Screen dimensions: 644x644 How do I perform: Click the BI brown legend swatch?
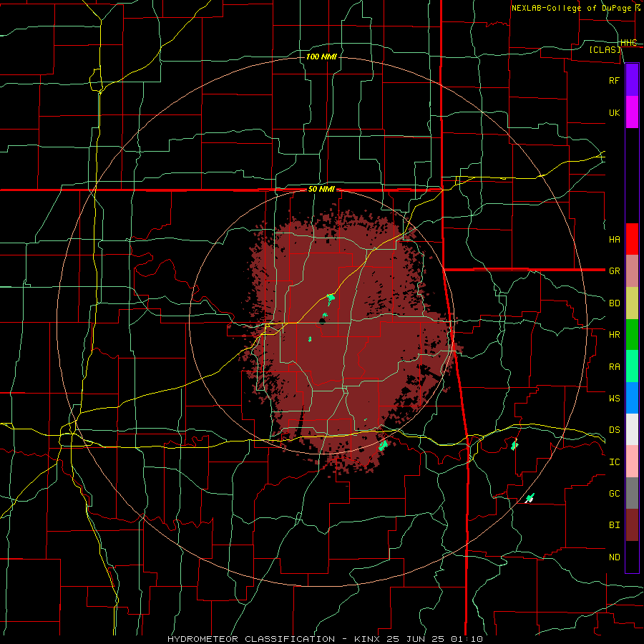[632, 525]
